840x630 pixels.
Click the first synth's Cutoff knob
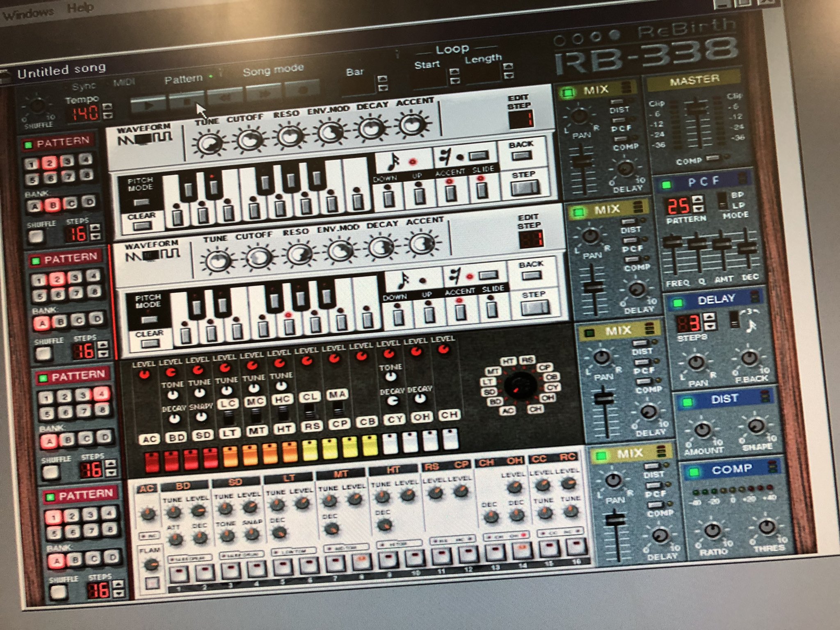(250, 141)
